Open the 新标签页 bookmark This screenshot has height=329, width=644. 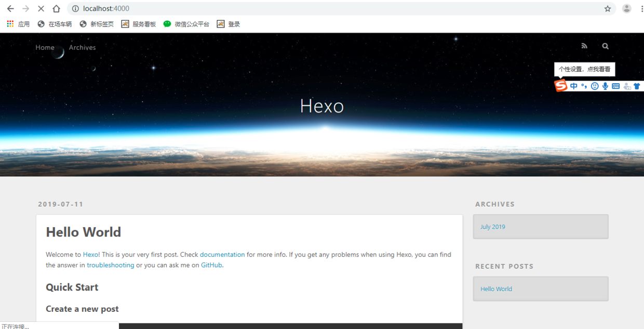point(97,24)
